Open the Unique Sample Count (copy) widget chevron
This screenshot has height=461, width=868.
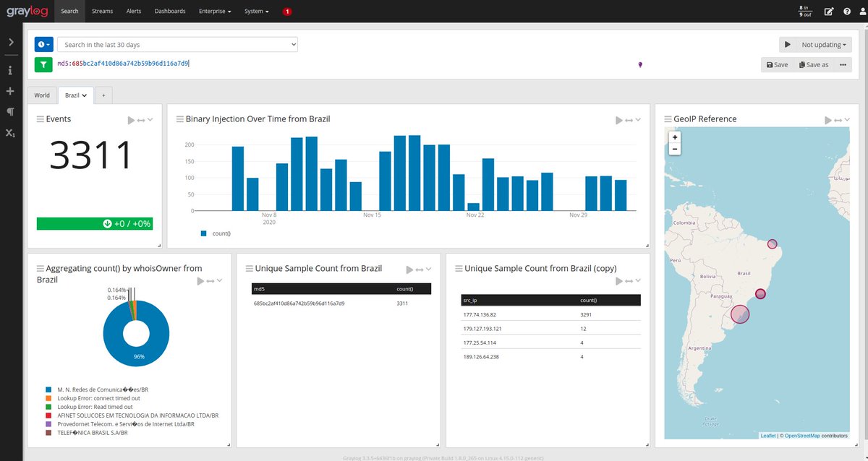638,280
